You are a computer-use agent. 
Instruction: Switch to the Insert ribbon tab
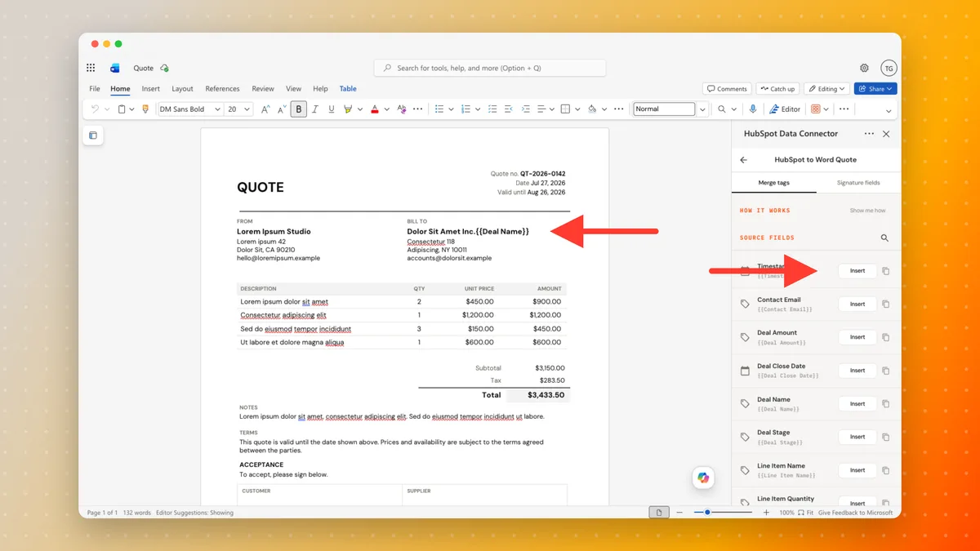coord(151,89)
